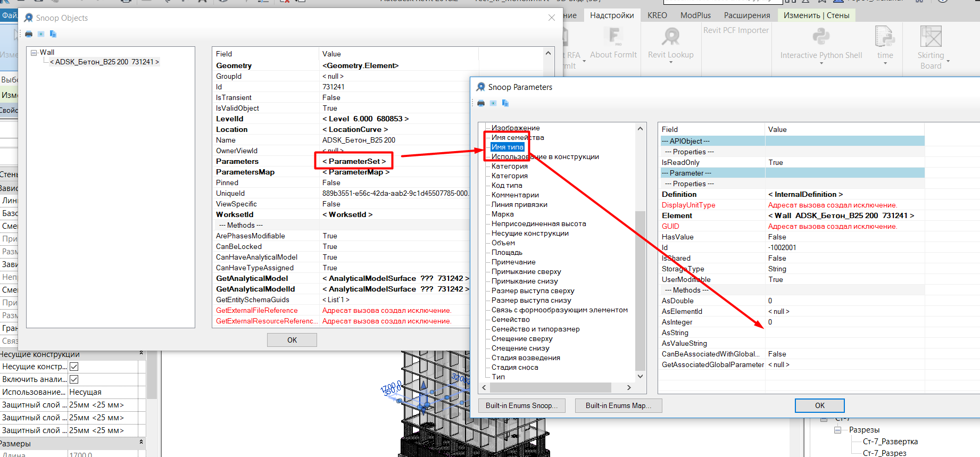Click the scroll-down arrow of parameter list
Viewport: 980px width, 457px height.
click(x=640, y=376)
